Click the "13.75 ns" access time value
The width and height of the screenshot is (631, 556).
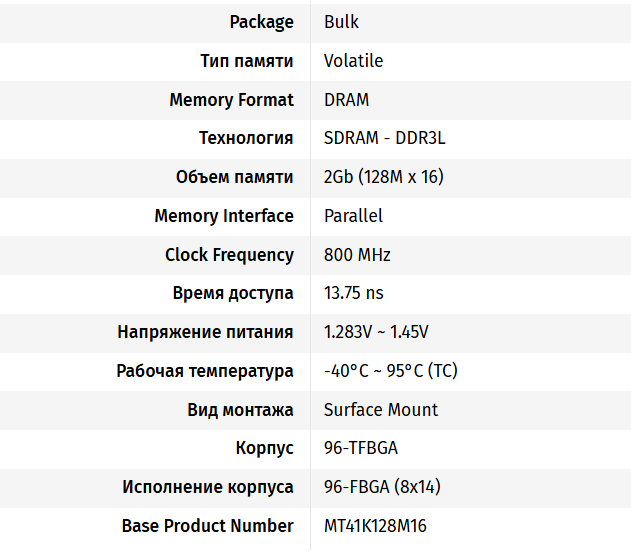point(353,293)
